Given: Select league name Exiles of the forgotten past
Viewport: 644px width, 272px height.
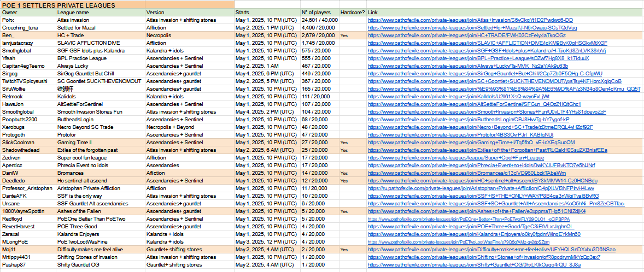Looking at the screenshot, I should coord(101,150).
